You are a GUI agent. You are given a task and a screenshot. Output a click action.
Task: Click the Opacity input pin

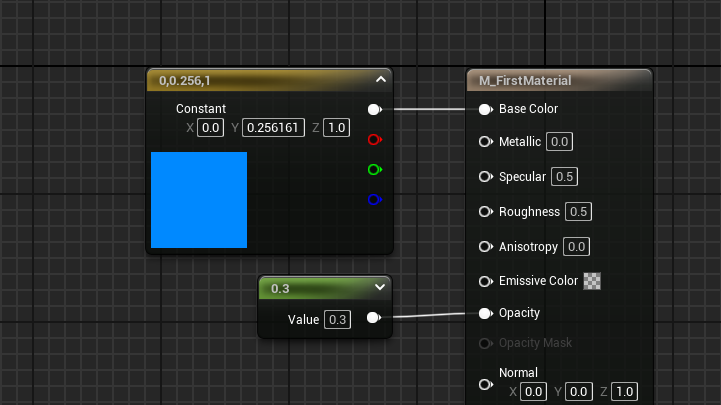[x=486, y=313]
